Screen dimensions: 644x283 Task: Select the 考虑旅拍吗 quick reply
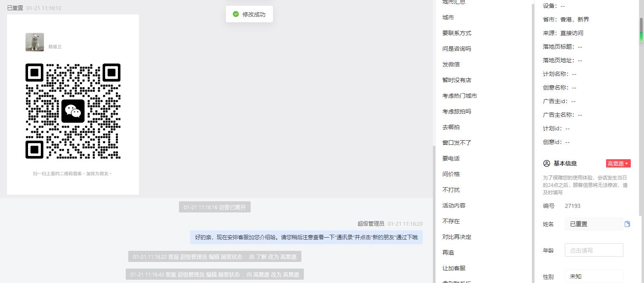coord(457,111)
